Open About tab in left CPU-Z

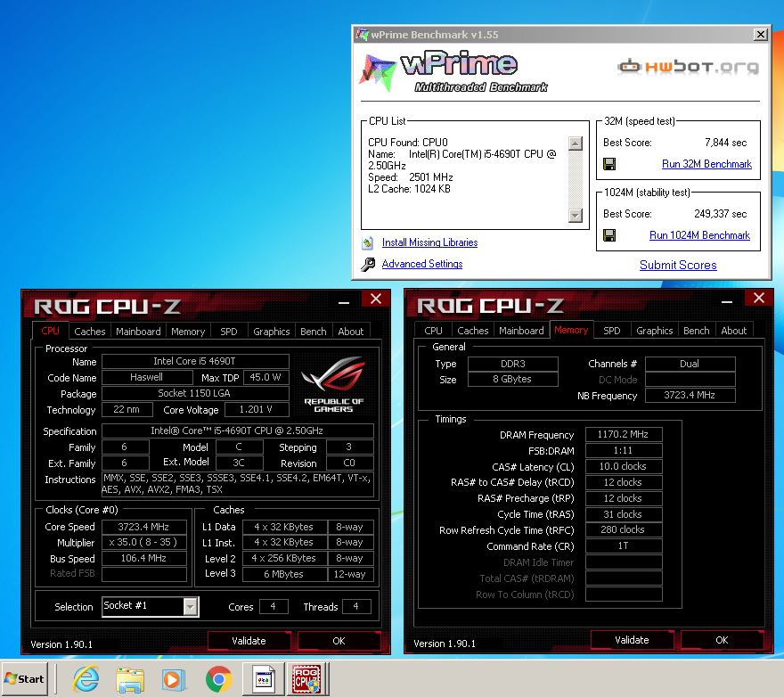(350, 332)
